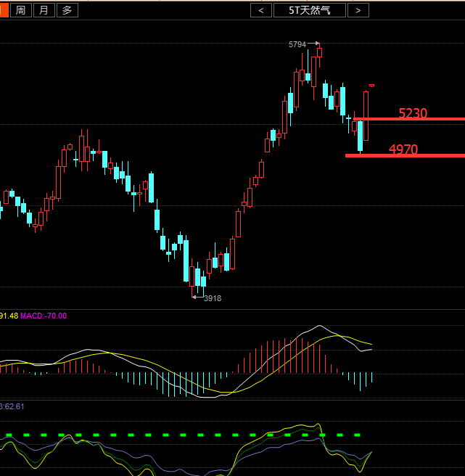Select the 5230 red horizontal line

(409, 119)
